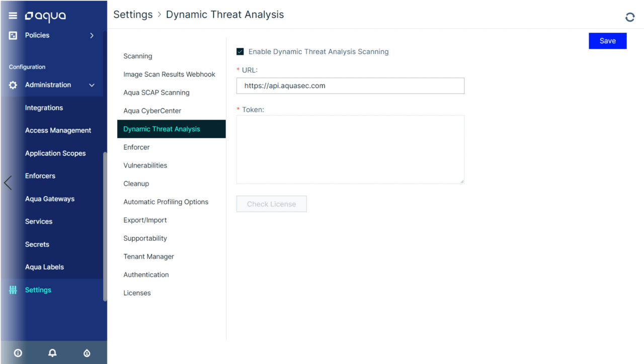Click the Policies icon in sidebar
Viewport: 644px width, 364px height.
pos(13,35)
